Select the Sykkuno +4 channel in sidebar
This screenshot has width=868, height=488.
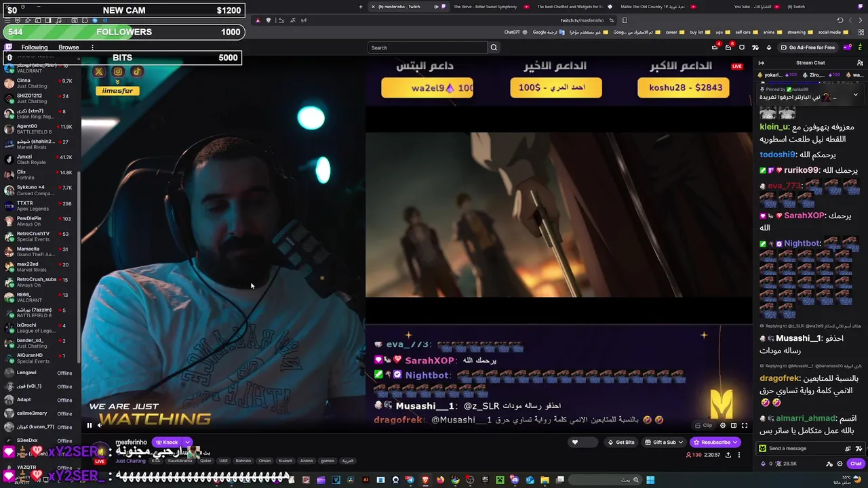[x=39, y=190]
